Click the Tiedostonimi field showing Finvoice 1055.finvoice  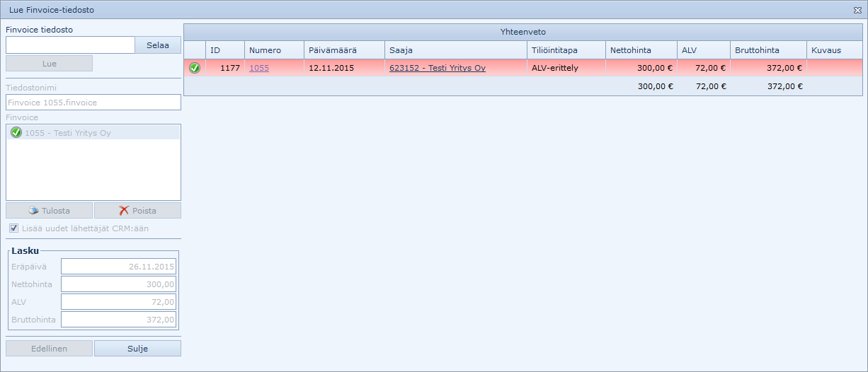coord(93,103)
